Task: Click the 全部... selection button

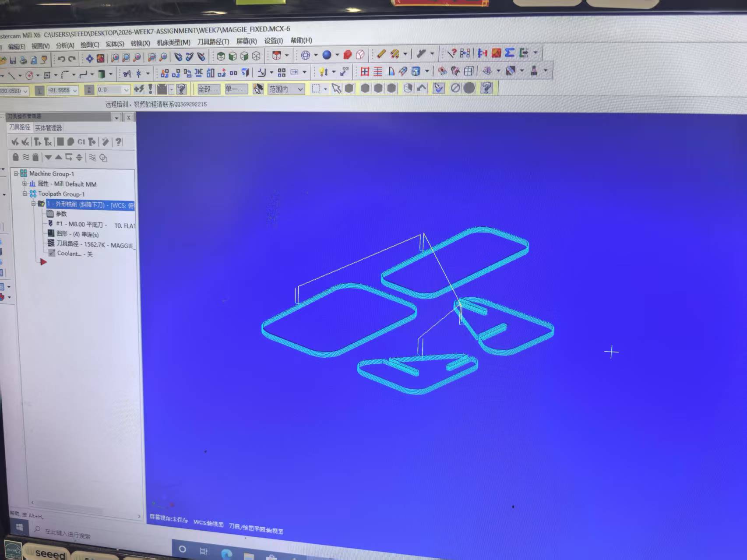Action: coord(208,89)
